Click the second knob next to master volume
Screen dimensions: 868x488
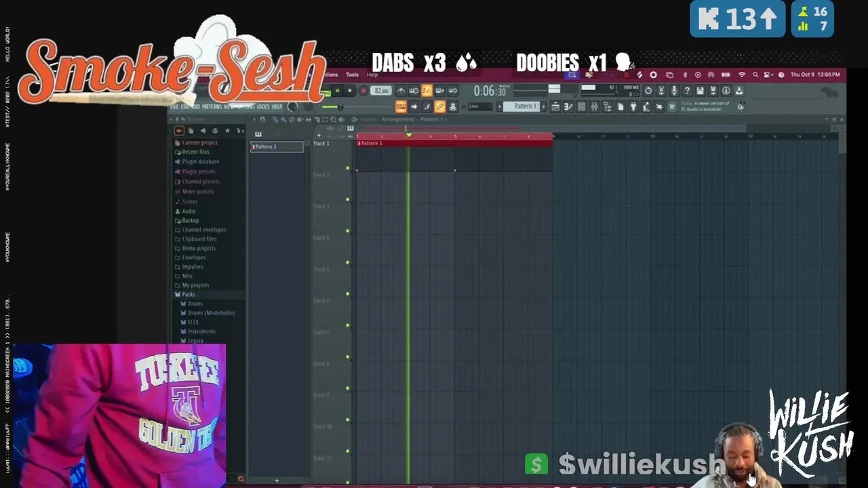(309, 107)
